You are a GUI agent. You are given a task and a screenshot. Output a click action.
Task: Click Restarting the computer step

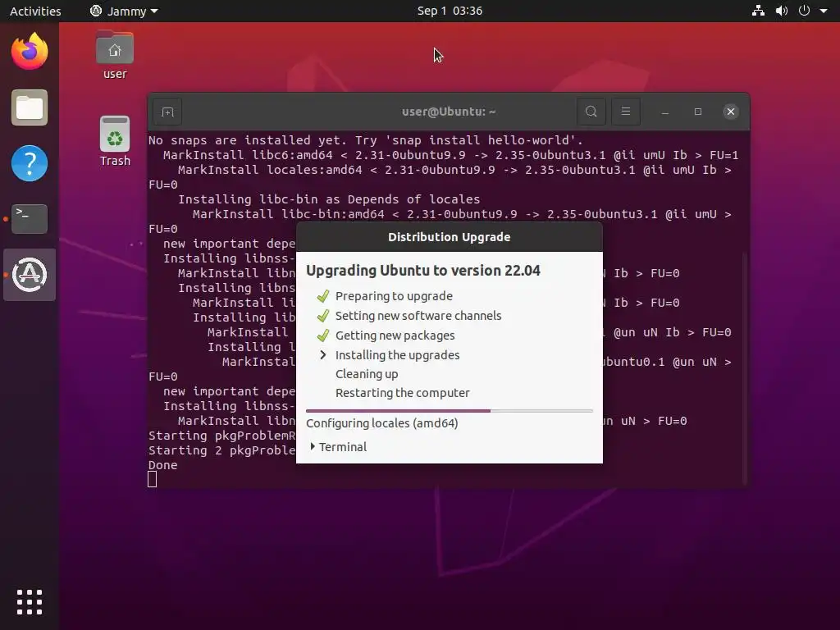402,393
